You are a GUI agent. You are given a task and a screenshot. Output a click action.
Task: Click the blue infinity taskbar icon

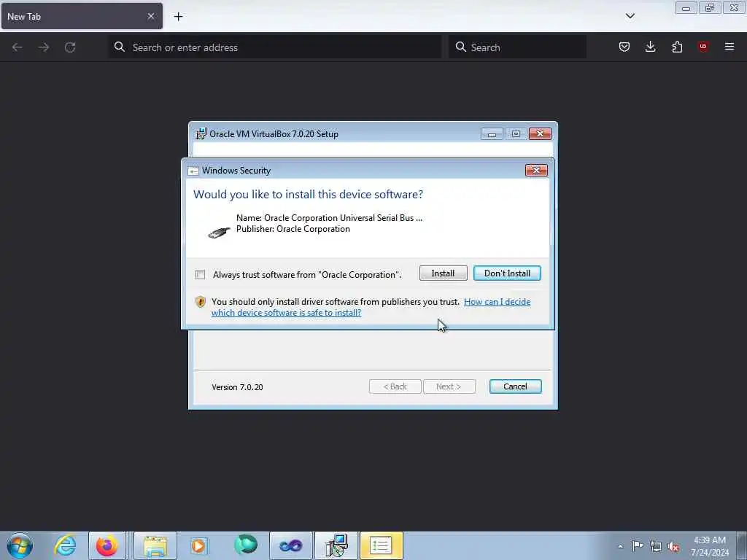click(290, 545)
